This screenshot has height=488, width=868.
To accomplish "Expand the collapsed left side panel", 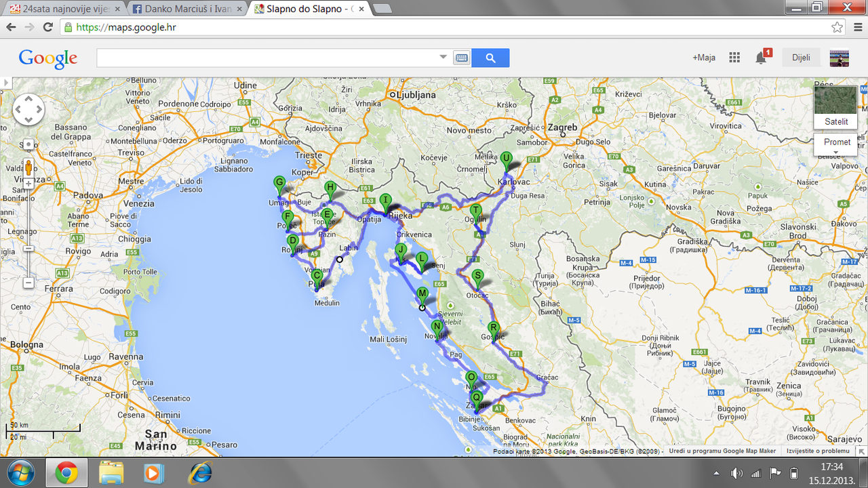I will (x=7, y=83).
